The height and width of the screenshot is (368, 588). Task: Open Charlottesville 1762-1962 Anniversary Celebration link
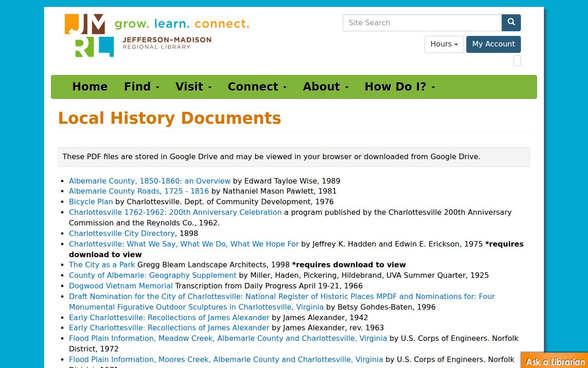(175, 212)
